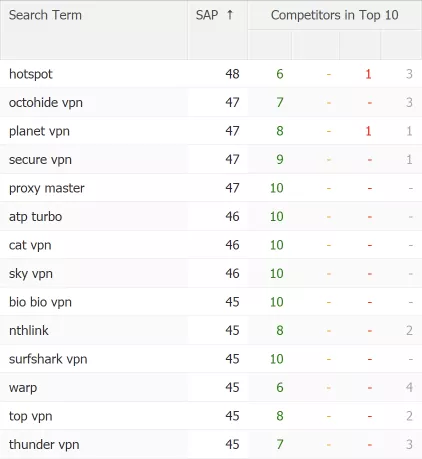Click the green 6 in warp row
Viewport: 422px width, 459px height.
coord(280,388)
